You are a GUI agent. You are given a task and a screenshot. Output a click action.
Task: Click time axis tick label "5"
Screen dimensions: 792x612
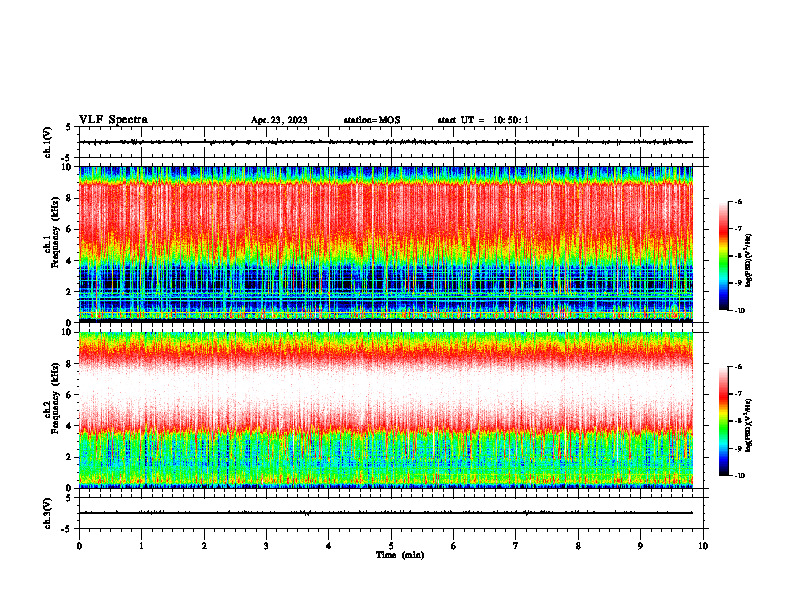(x=391, y=546)
